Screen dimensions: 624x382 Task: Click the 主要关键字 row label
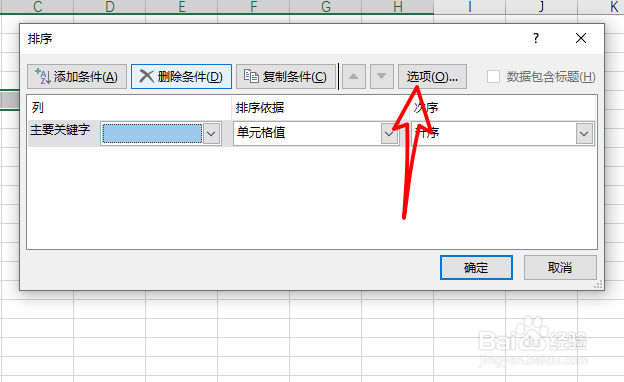click(x=60, y=130)
